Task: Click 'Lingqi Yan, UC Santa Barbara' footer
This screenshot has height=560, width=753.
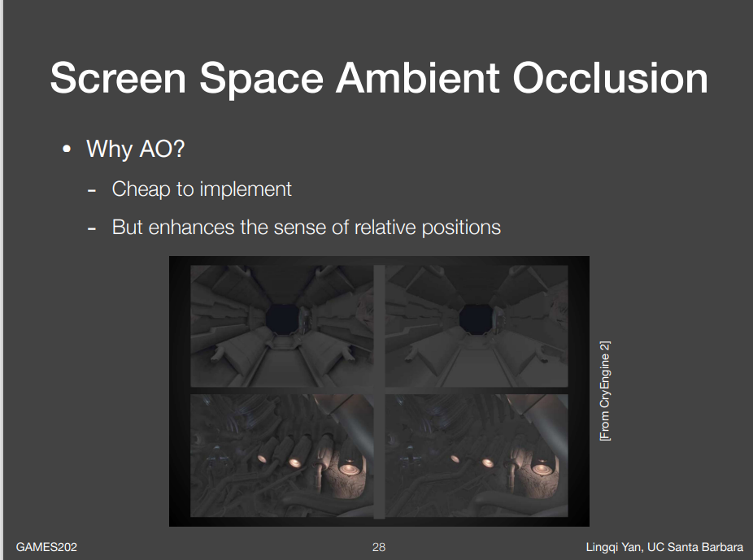Action: pyautogui.click(x=664, y=547)
